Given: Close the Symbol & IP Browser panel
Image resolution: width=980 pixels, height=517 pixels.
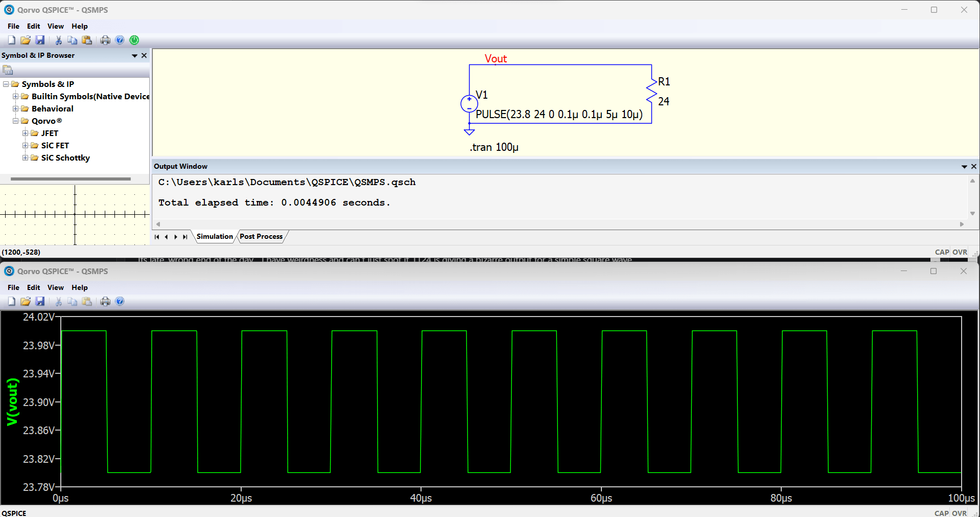Looking at the screenshot, I should [x=144, y=55].
